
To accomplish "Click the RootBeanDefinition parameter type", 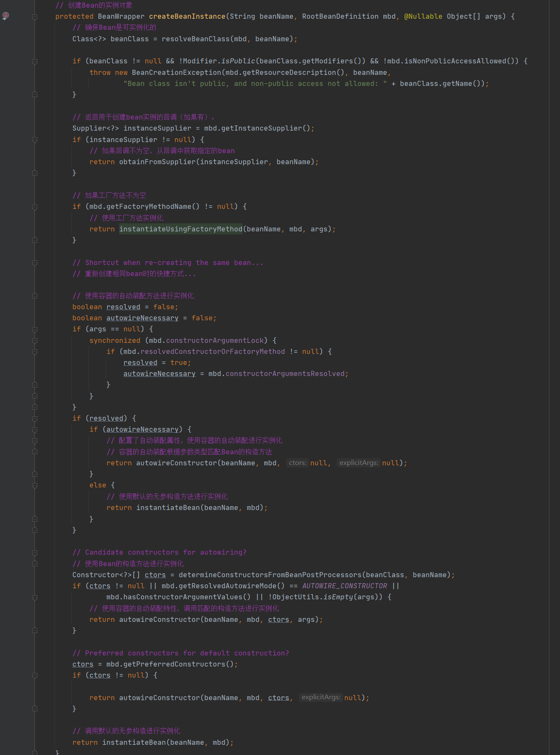I will coord(340,16).
